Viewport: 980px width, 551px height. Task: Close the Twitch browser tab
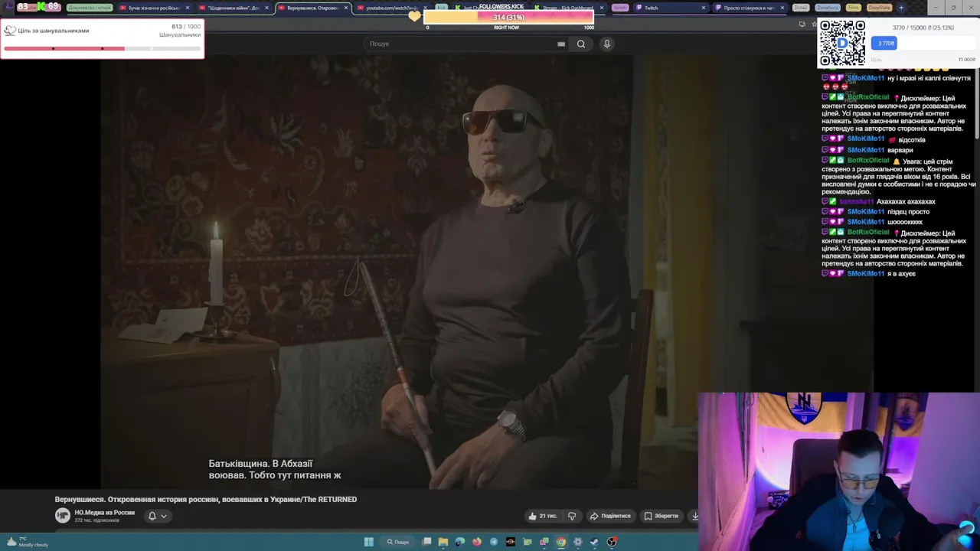pos(704,8)
